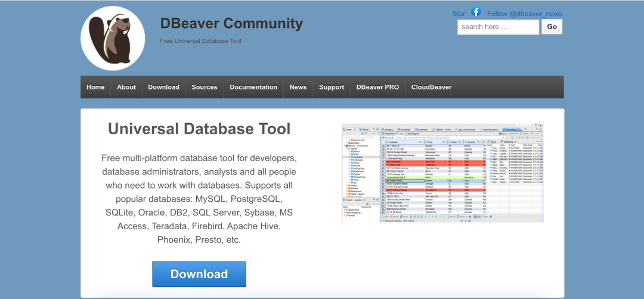The width and height of the screenshot is (644, 299).
Task: Follow @dbeaver_news link
Action: pos(524,14)
